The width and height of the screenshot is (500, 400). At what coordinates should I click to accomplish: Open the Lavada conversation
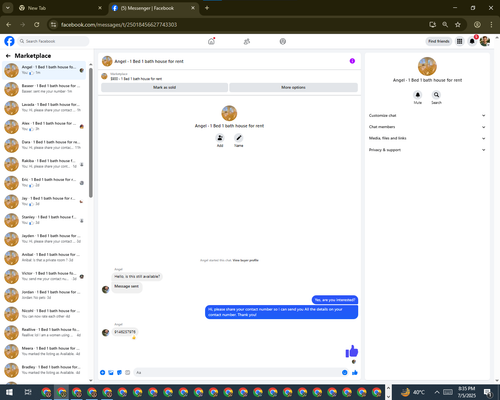click(44, 107)
